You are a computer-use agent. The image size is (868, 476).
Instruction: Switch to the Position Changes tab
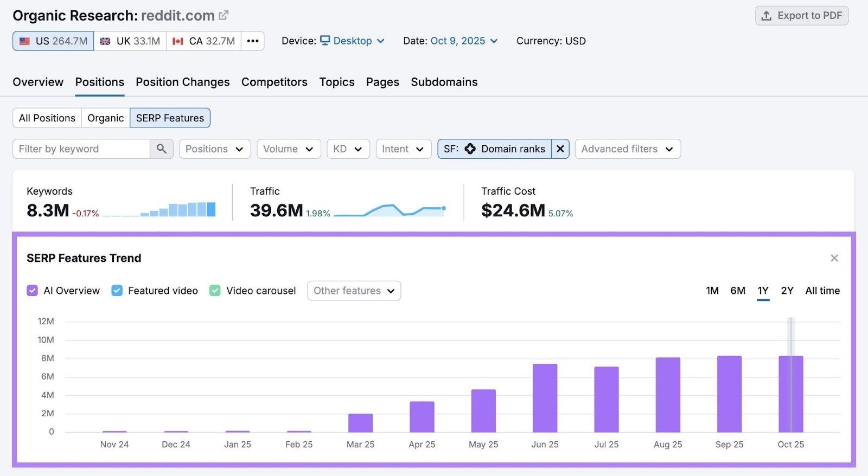tap(182, 82)
